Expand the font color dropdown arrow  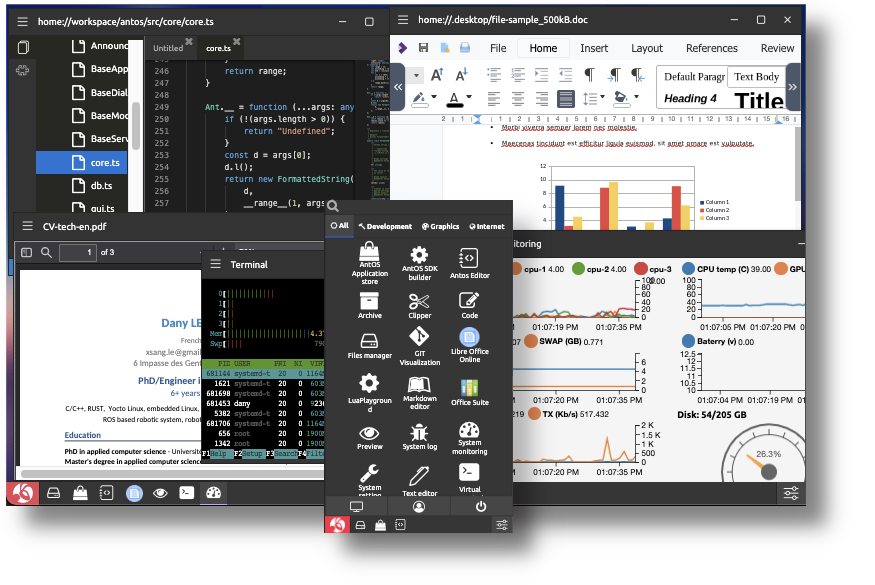pyautogui.click(x=470, y=98)
